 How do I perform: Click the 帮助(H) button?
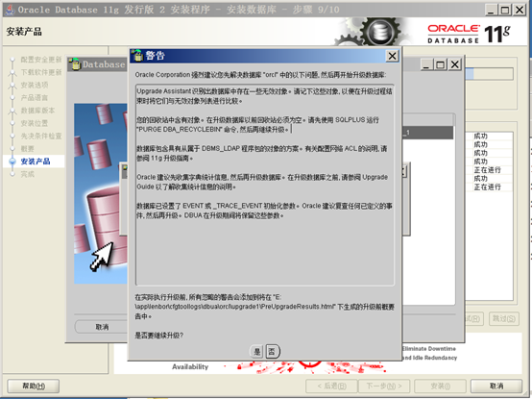34,387
